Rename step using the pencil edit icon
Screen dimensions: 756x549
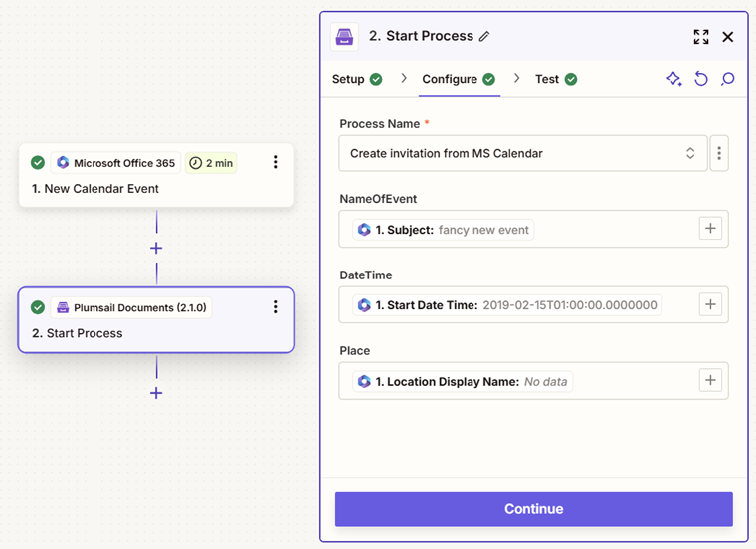click(x=484, y=36)
